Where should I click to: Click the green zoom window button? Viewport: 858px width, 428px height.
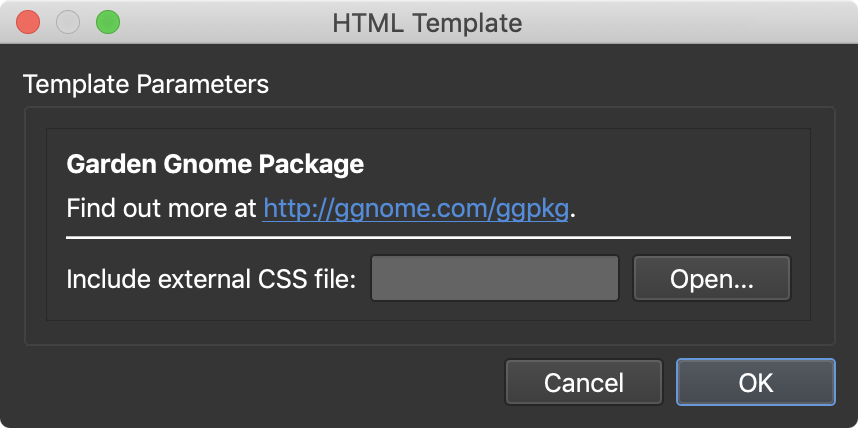[x=107, y=22]
